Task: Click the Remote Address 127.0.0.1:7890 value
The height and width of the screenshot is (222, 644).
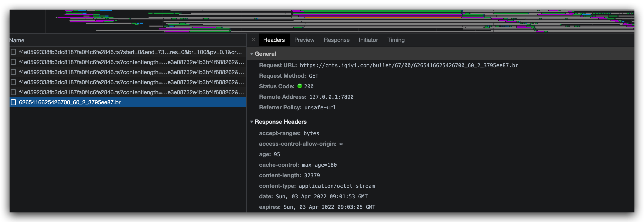Action: pyautogui.click(x=331, y=97)
